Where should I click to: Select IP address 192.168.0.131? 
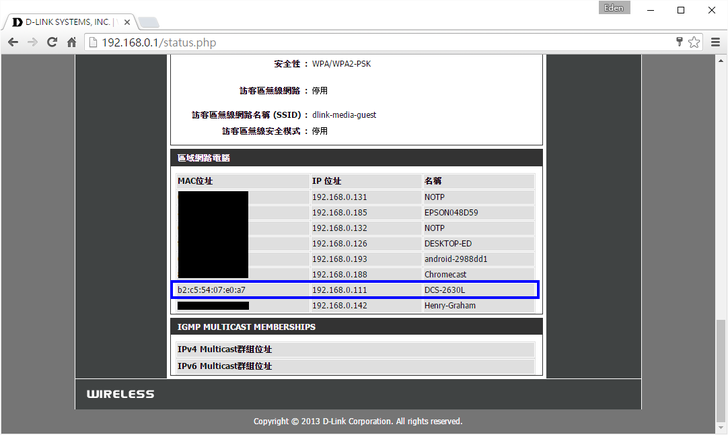click(x=339, y=197)
